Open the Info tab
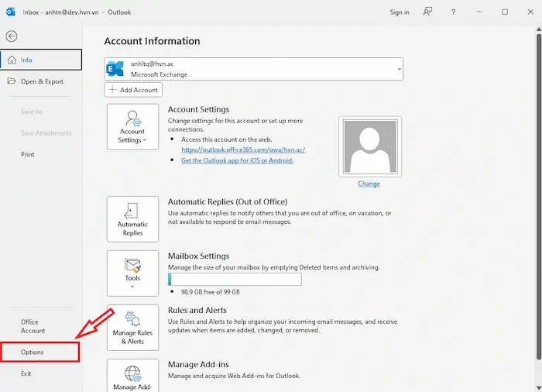The width and height of the screenshot is (542, 392). click(x=41, y=60)
